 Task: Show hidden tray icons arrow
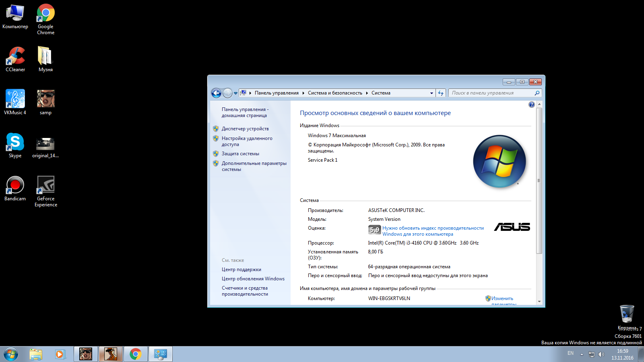coord(582,354)
